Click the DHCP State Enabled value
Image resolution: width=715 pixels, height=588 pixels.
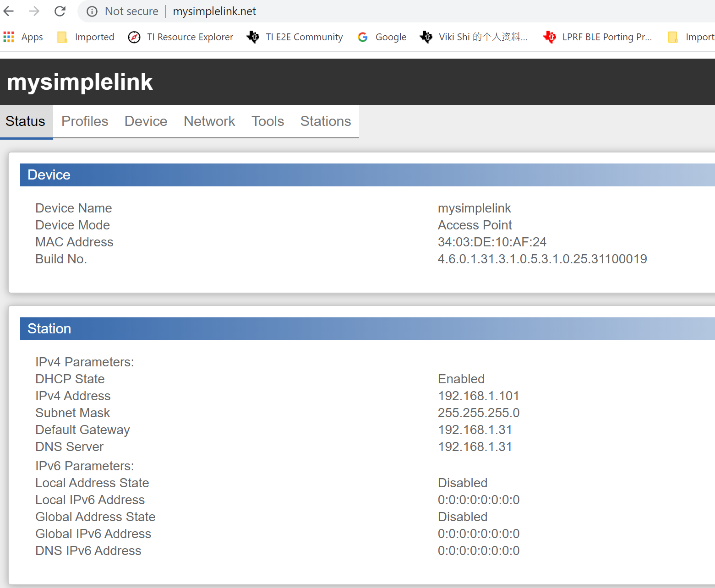(x=461, y=379)
